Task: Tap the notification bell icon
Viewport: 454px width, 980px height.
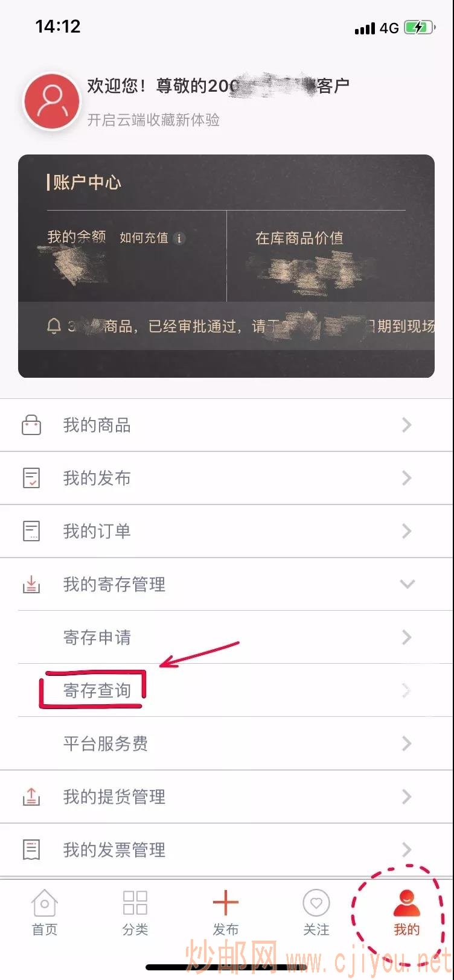Action: (x=54, y=326)
